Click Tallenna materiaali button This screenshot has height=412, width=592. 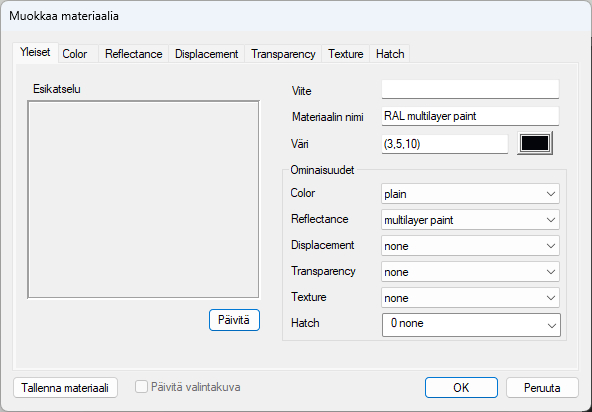pos(65,388)
